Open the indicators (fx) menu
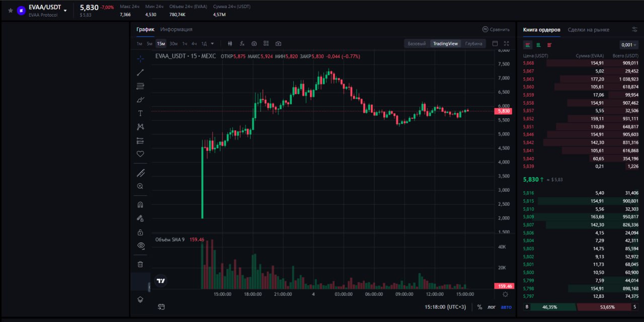This screenshot has width=644, height=322. (242, 44)
